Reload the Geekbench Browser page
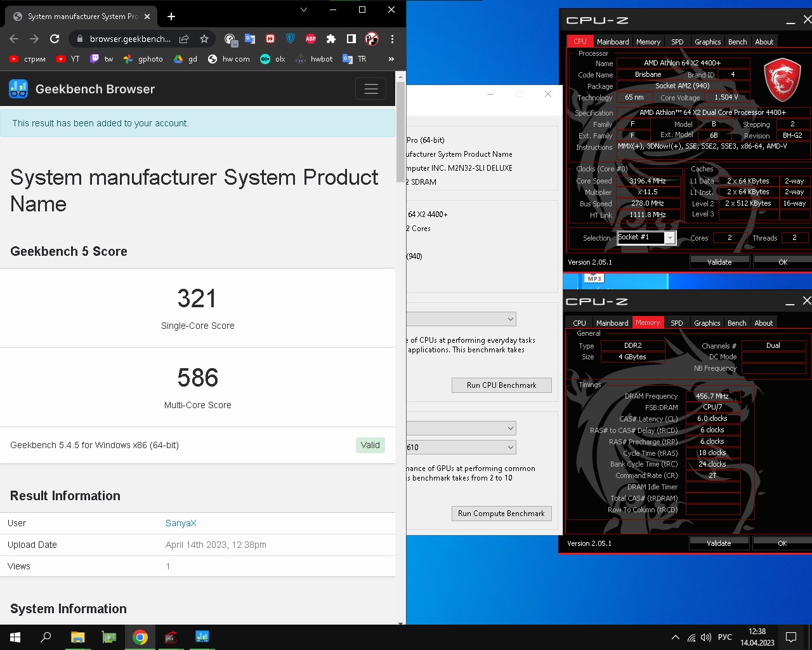Image resolution: width=812 pixels, height=650 pixels. 55,39
